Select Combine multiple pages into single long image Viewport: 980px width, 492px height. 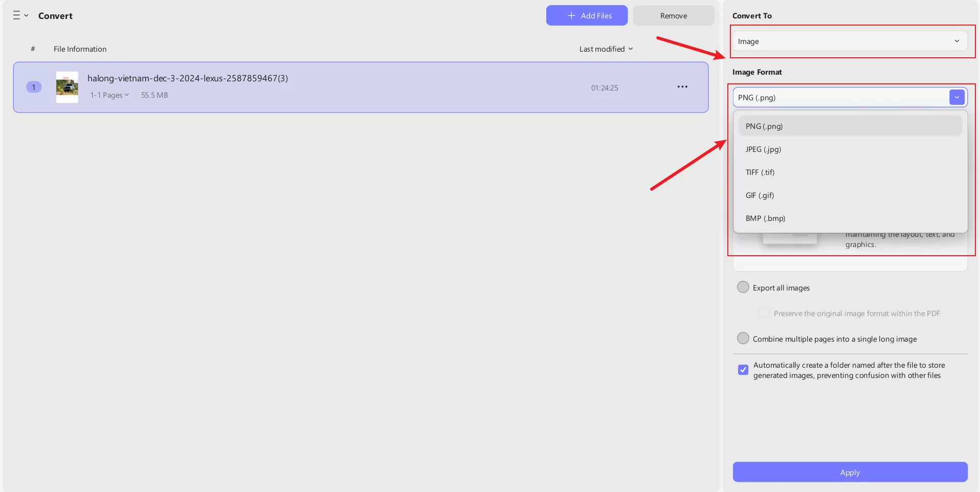coord(743,339)
